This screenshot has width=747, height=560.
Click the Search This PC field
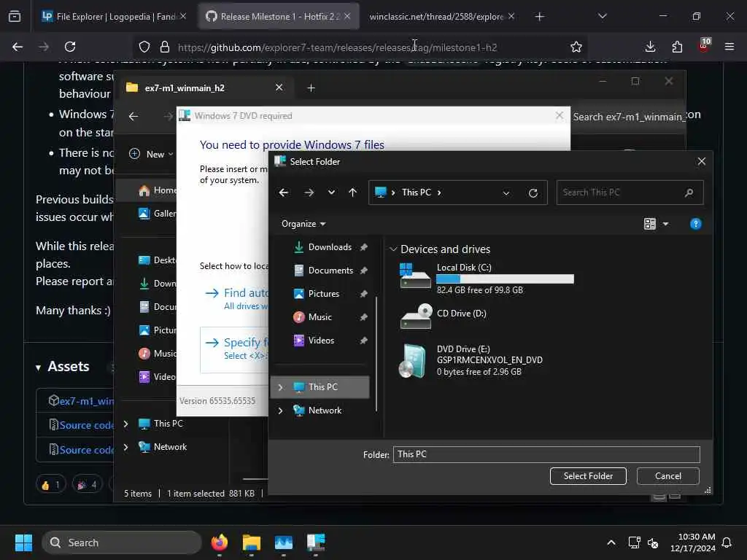[630, 192]
